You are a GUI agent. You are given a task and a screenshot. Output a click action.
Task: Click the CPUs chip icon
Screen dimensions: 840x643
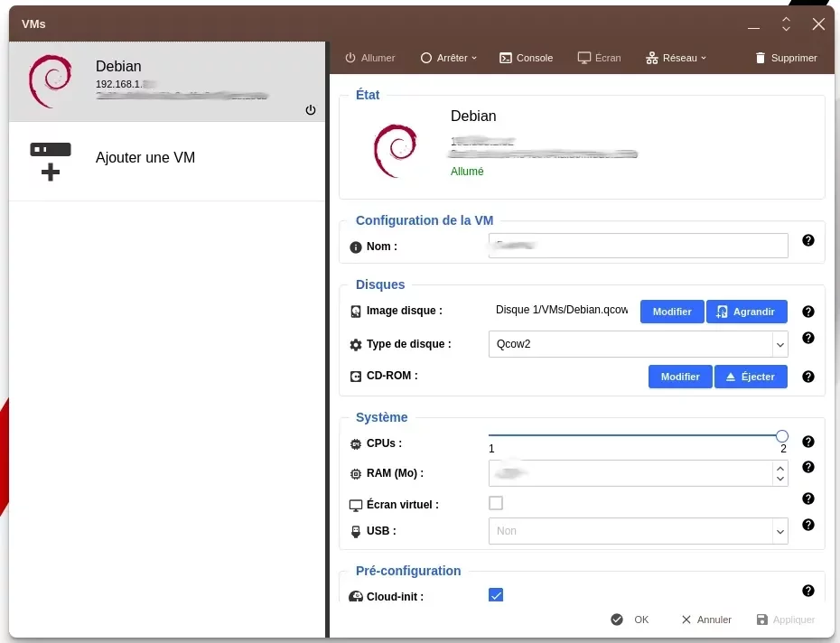[356, 443]
